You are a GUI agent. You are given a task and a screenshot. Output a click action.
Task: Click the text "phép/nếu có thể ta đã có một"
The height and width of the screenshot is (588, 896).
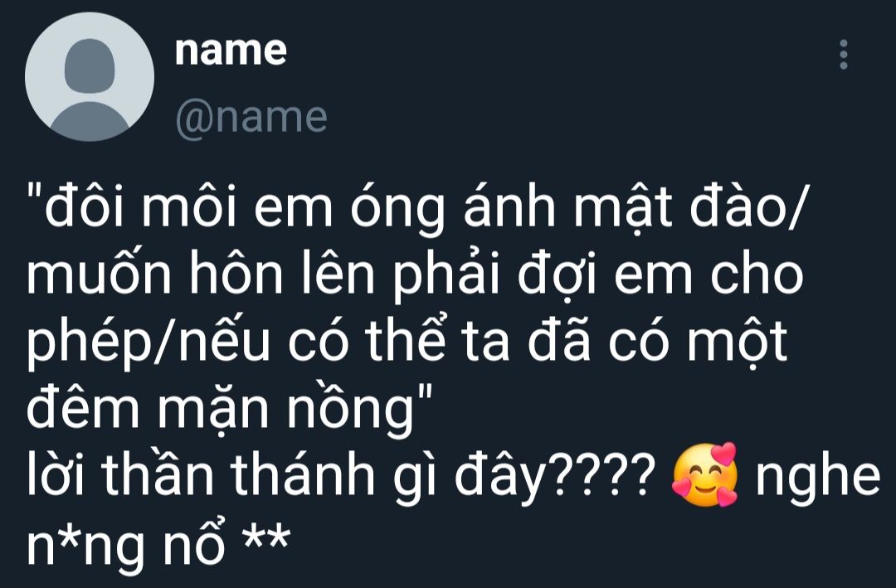(x=407, y=343)
